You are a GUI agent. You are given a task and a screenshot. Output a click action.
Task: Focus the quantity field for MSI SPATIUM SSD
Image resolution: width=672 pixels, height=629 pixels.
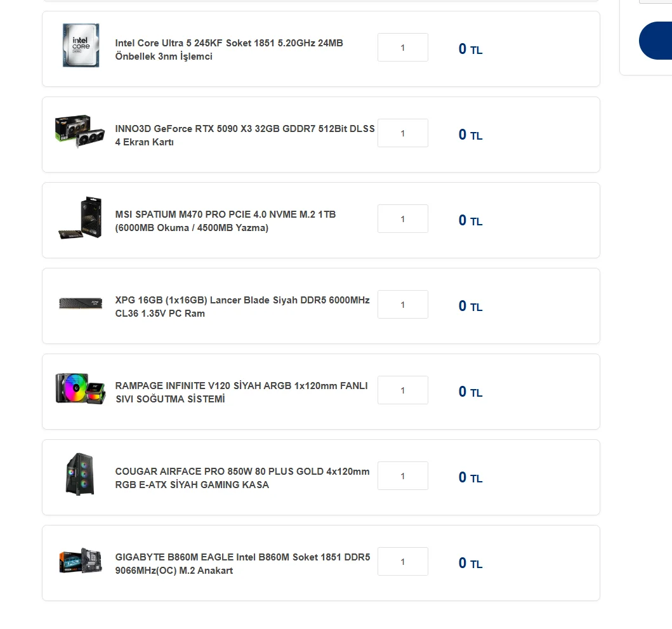coord(403,219)
